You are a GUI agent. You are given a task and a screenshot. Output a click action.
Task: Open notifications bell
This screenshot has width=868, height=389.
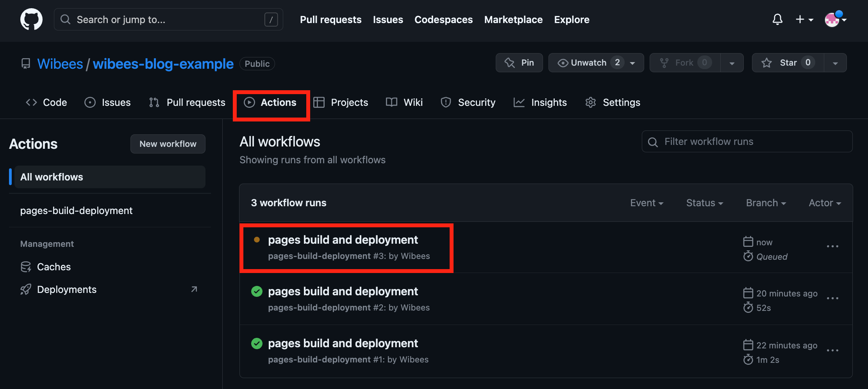coord(777,20)
